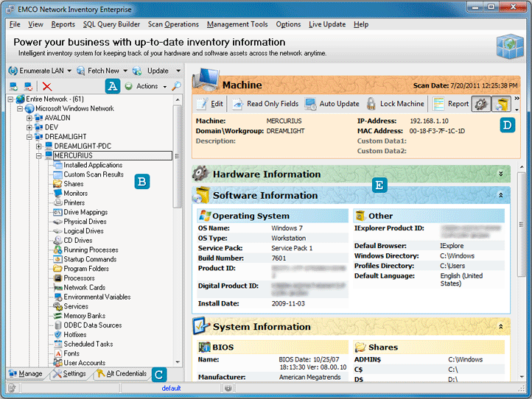The width and height of the screenshot is (532, 399).
Task: Click the Lock Machine button
Action: pyautogui.click(x=396, y=104)
